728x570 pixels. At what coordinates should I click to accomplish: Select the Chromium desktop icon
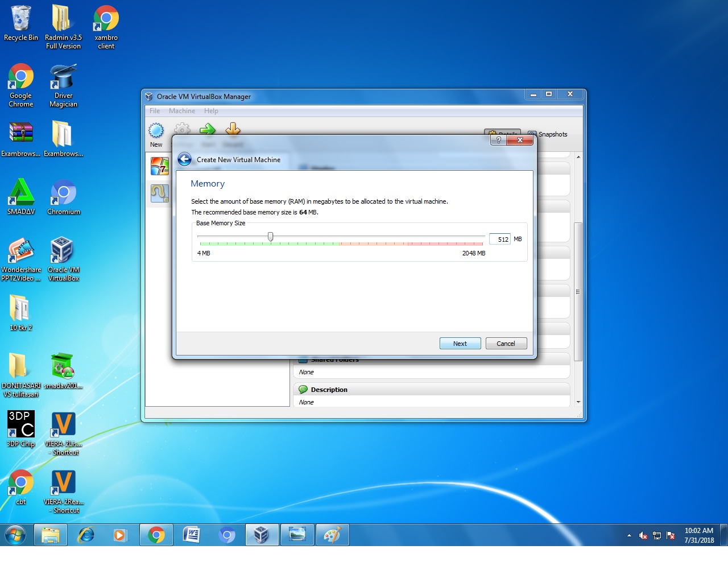point(63,197)
